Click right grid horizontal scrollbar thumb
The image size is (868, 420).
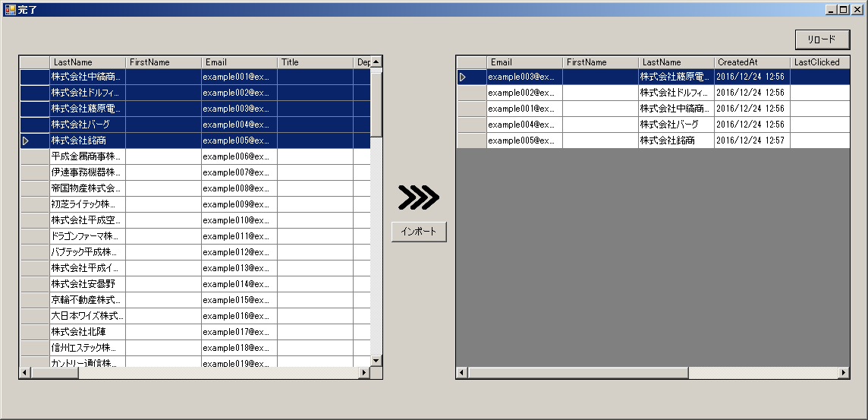pyautogui.click(x=578, y=373)
